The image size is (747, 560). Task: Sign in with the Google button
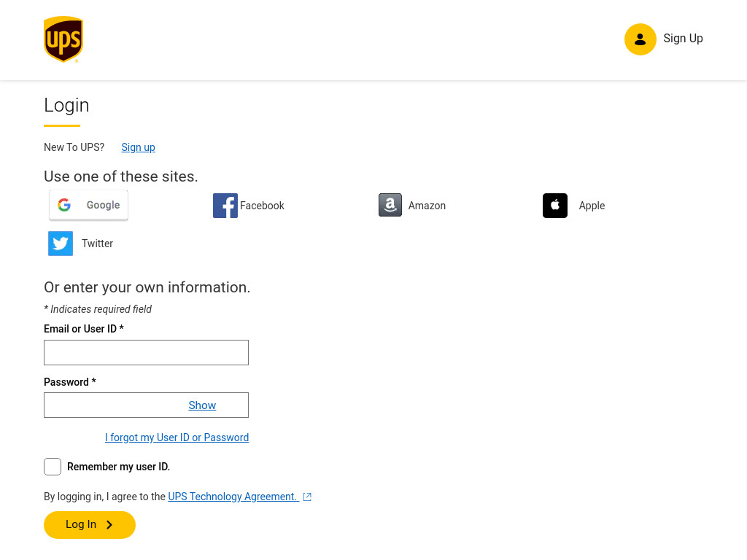[88, 205]
